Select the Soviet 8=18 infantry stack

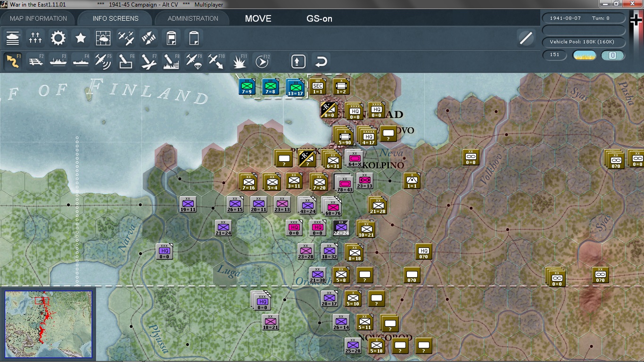point(354,253)
